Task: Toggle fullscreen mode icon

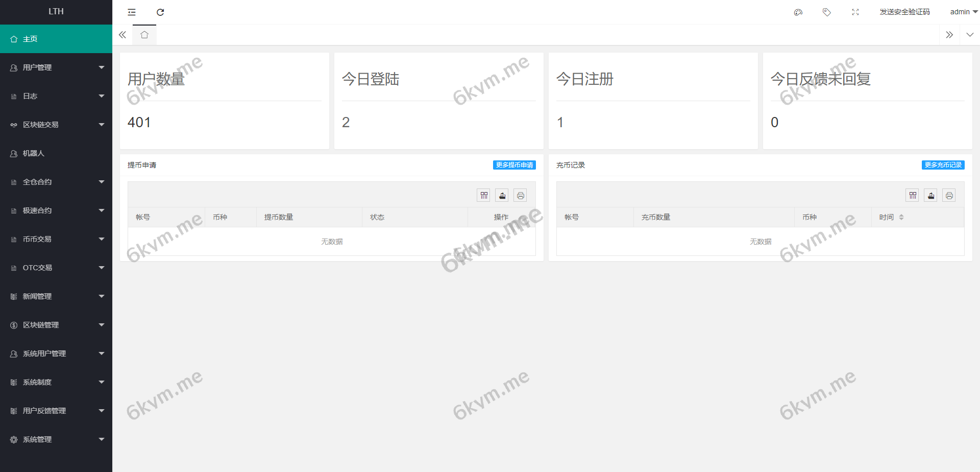Action: [855, 12]
